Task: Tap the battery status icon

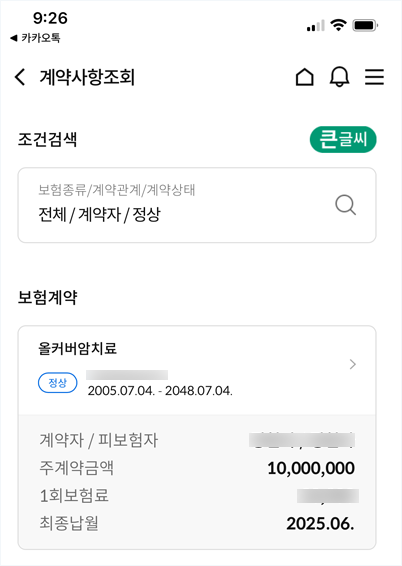Action: [365, 25]
